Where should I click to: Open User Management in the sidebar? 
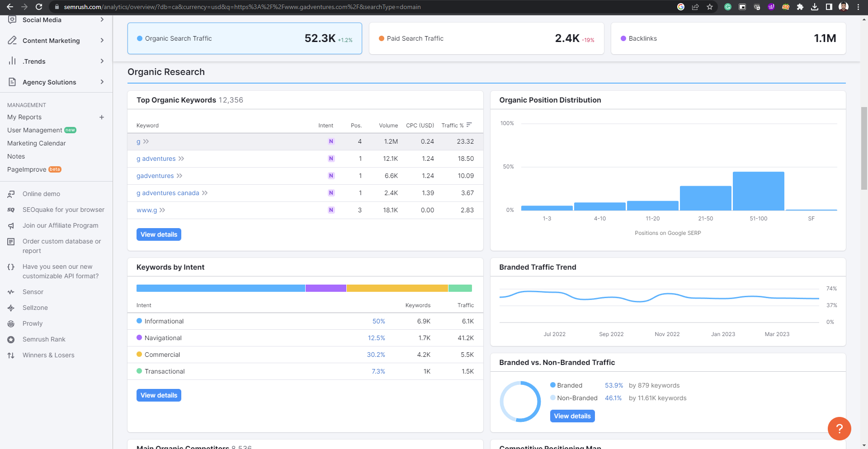coord(35,130)
